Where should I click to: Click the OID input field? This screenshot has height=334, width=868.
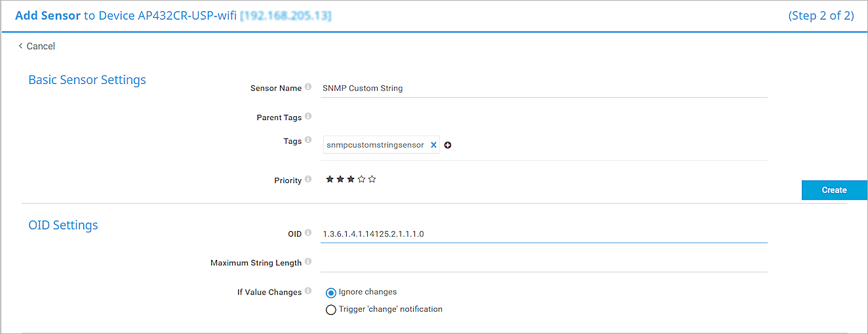[x=543, y=234]
